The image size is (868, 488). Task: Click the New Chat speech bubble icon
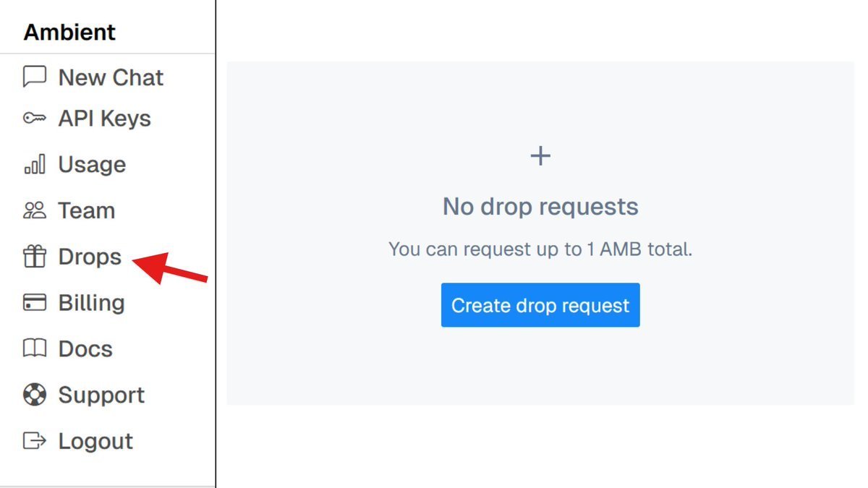coord(35,77)
